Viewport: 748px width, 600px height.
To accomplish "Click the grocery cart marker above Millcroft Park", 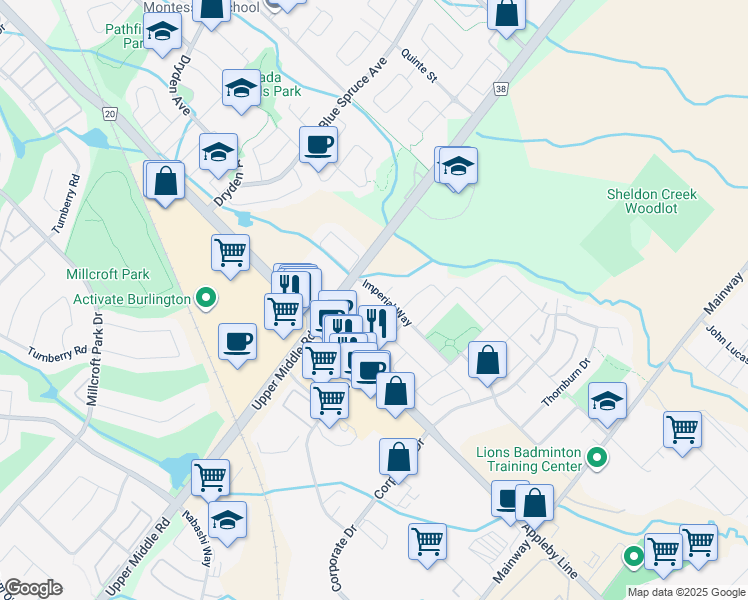I will click(230, 252).
